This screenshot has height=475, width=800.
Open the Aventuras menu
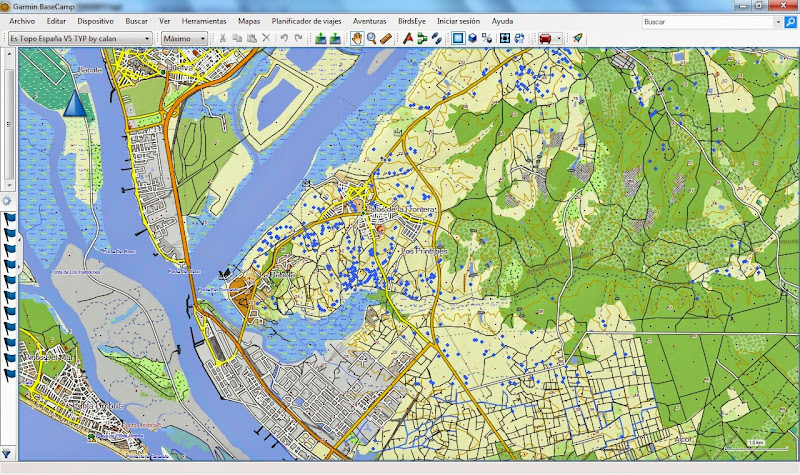(x=369, y=21)
